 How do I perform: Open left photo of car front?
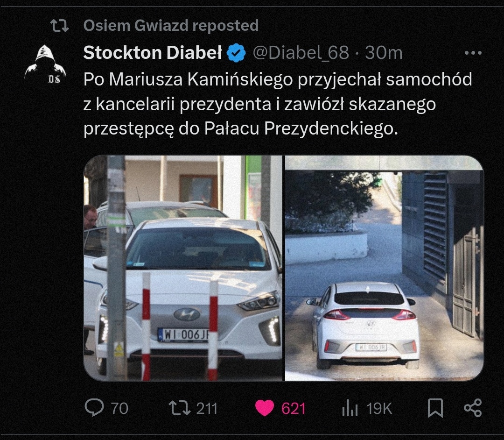tap(183, 268)
